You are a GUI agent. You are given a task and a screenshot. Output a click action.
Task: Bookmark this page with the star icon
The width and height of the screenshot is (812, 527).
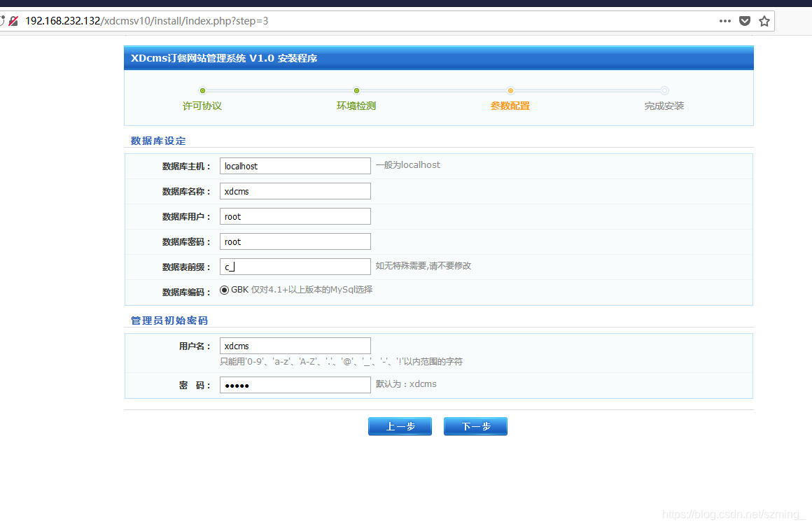pyautogui.click(x=764, y=21)
